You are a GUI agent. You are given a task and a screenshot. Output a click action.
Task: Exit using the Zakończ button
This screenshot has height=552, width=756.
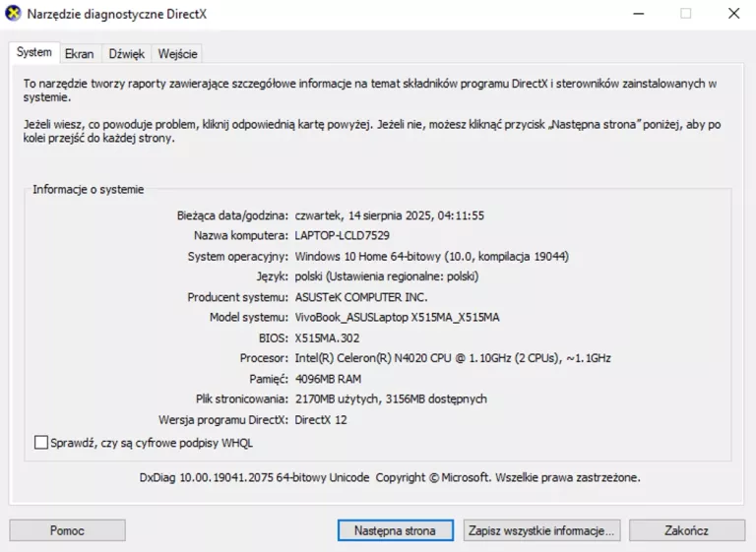686,530
